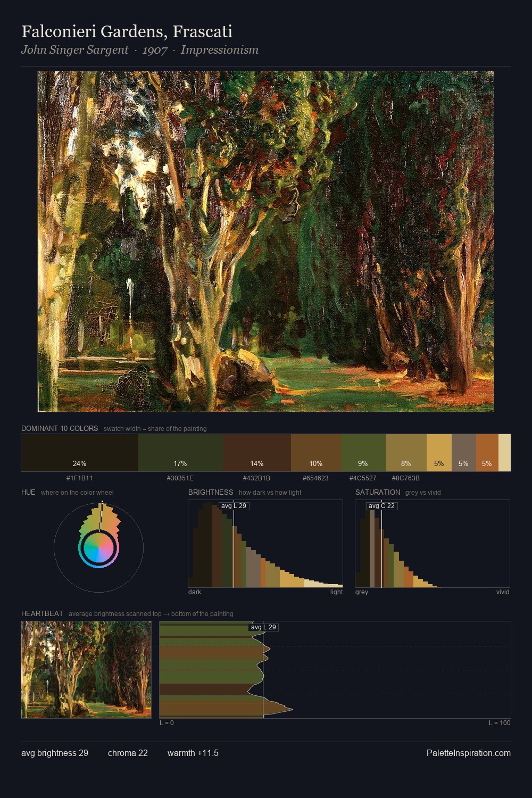Viewport: 532px width, 798px height.
Task: Click the 8% ochre swatch #8C763B
Action: click(406, 453)
